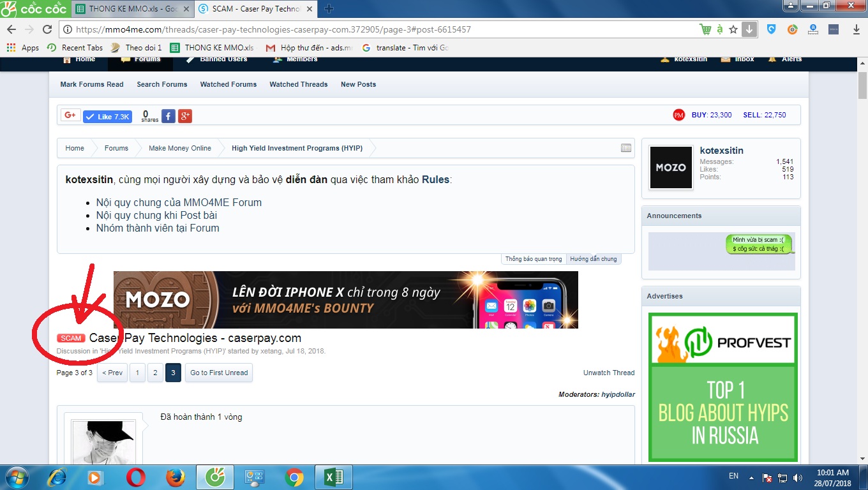Open moderator hyipdollar's profile
This screenshot has width=868, height=490.
618,394
